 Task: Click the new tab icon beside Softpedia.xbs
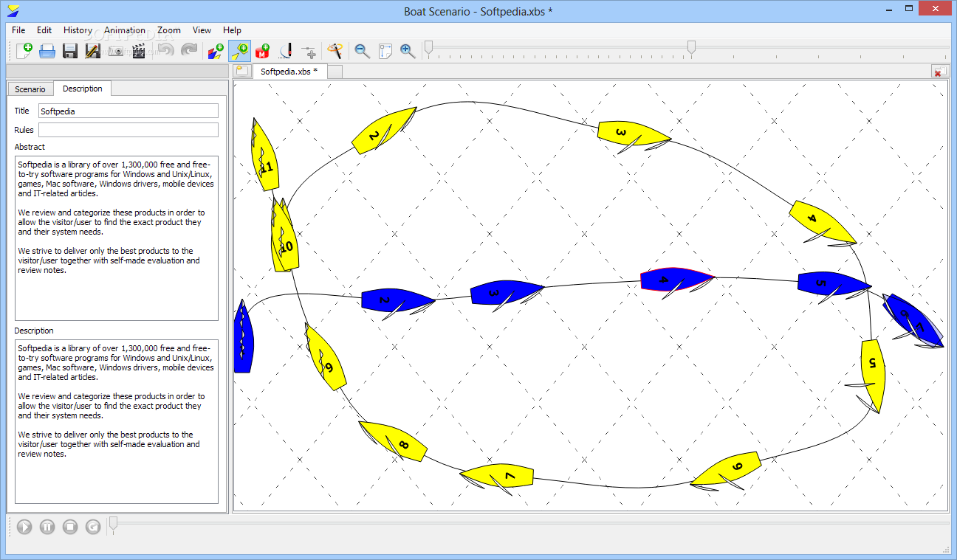point(242,71)
